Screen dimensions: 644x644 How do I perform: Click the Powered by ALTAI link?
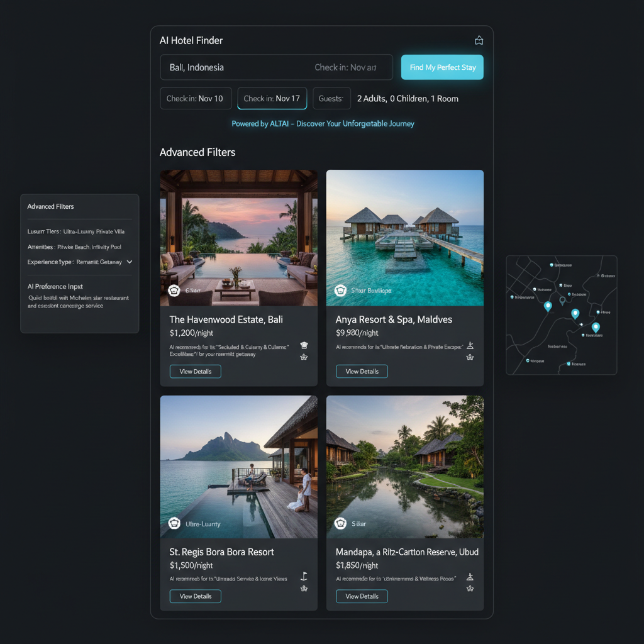(323, 124)
